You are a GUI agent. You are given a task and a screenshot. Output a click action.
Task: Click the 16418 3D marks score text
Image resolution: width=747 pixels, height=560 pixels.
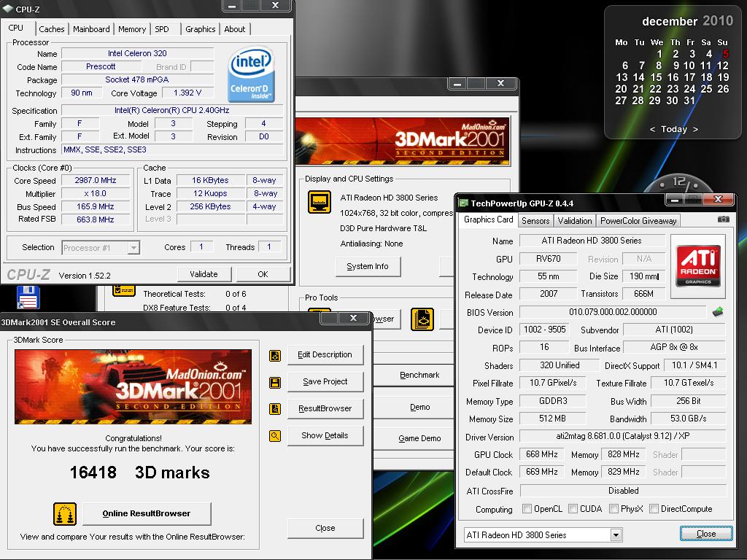coord(139,472)
